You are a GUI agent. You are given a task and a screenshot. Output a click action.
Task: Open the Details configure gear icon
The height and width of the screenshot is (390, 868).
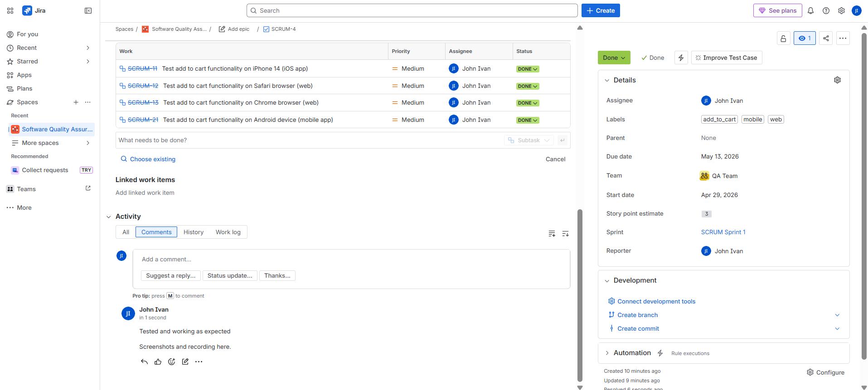(837, 80)
